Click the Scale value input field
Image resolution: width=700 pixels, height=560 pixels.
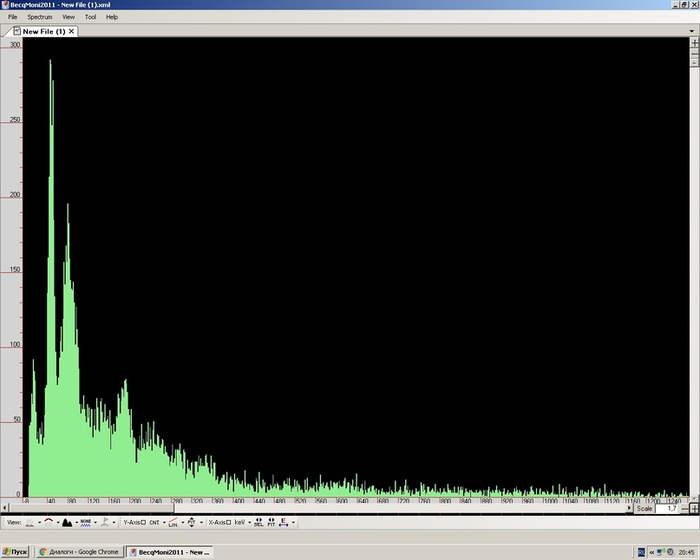[667, 508]
